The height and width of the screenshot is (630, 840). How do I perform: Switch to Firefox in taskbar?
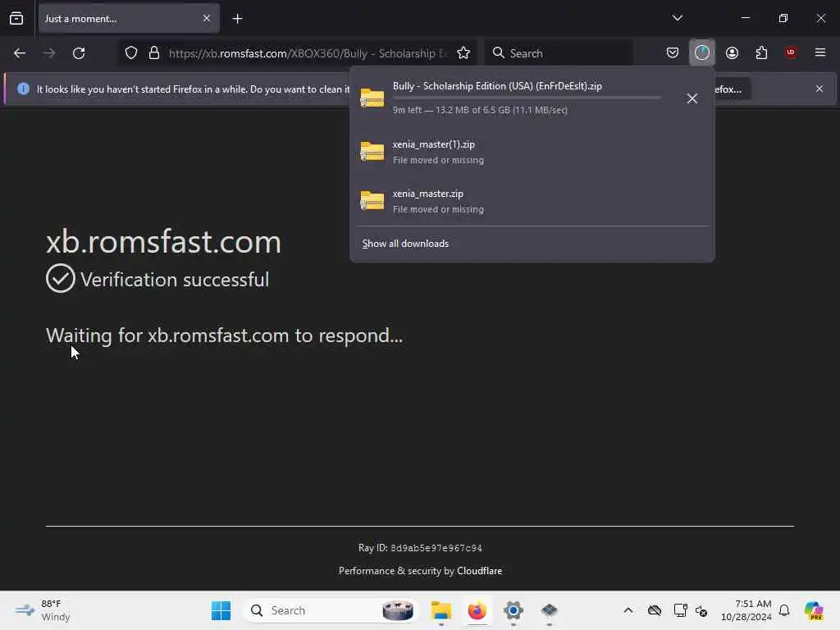tap(477, 610)
